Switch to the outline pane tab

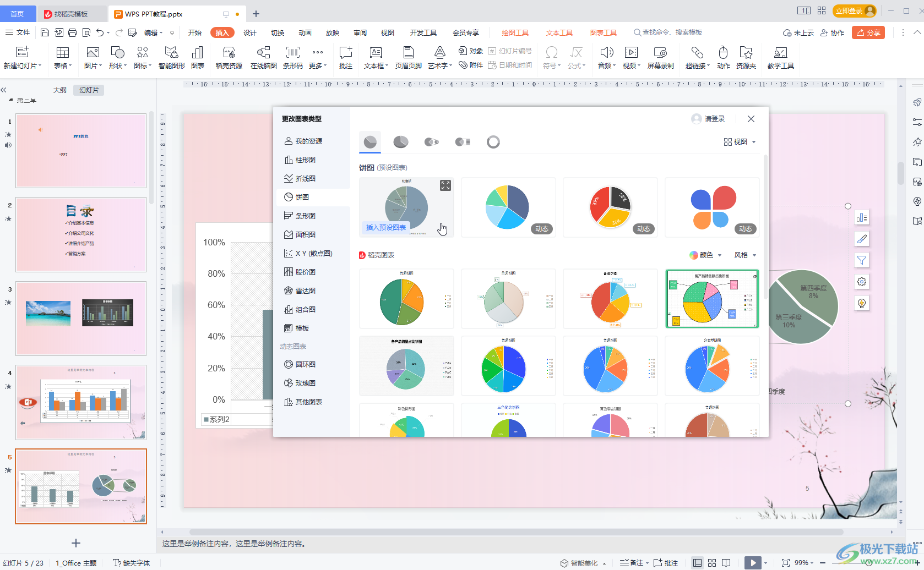(x=60, y=90)
